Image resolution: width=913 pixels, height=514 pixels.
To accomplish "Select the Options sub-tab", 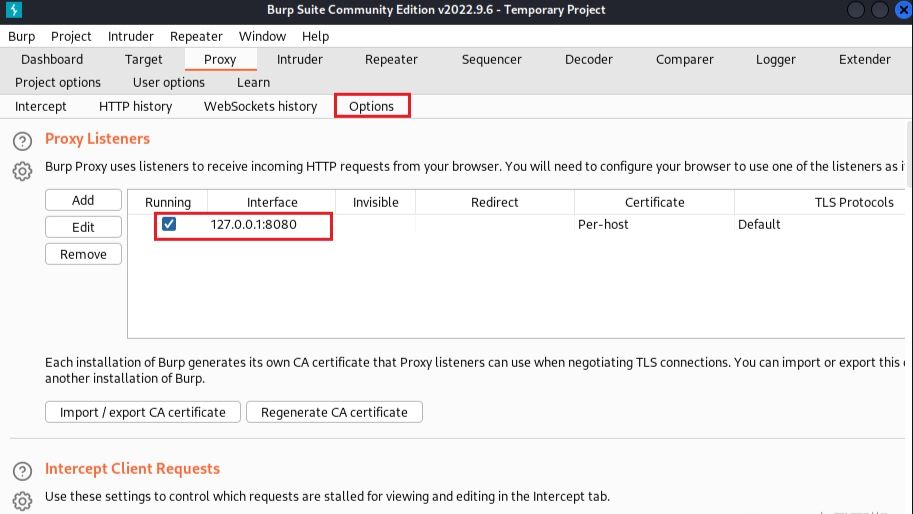I will pyautogui.click(x=371, y=107).
